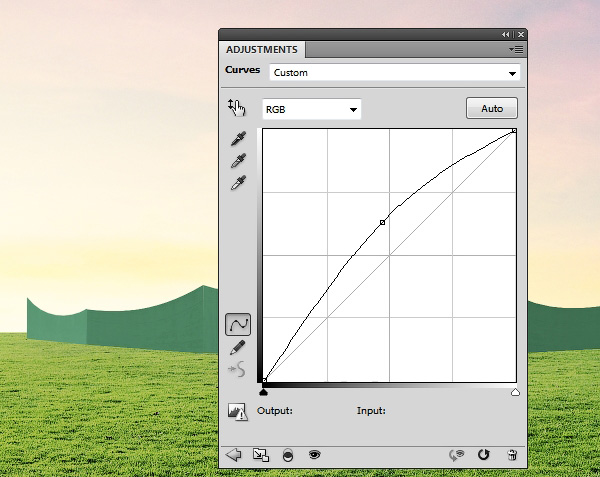Click the Output label
The height and width of the screenshot is (477, 600).
click(x=275, y=411)
